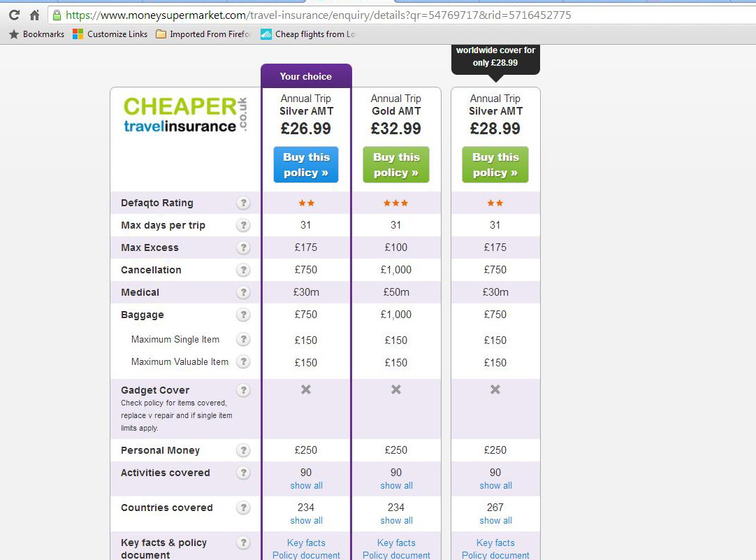Click the £32.99 Gold AMT price

396,129
